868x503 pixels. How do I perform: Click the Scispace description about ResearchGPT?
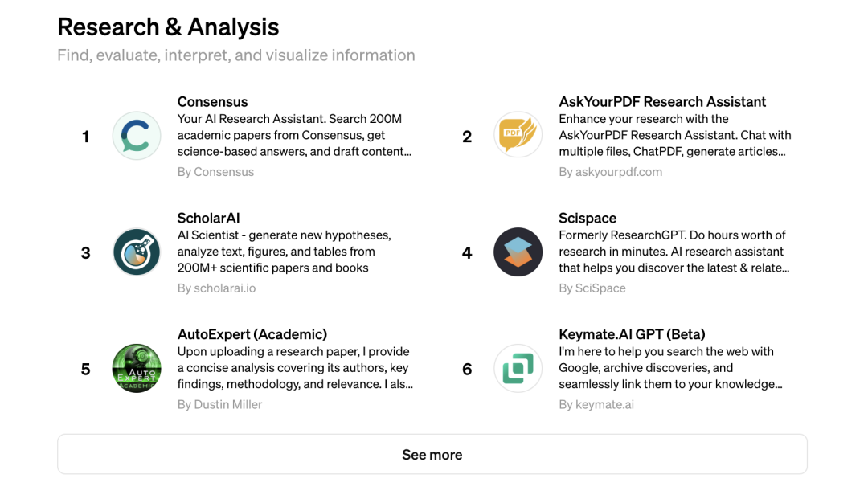coord(674,251)
